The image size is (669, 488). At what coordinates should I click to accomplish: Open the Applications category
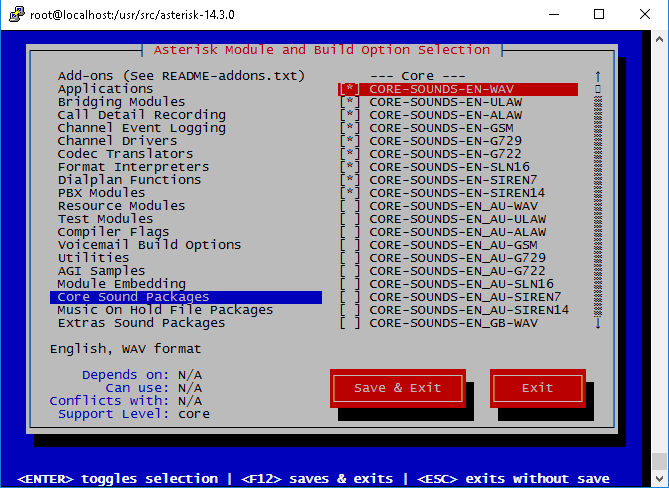(x=105, y=89)
